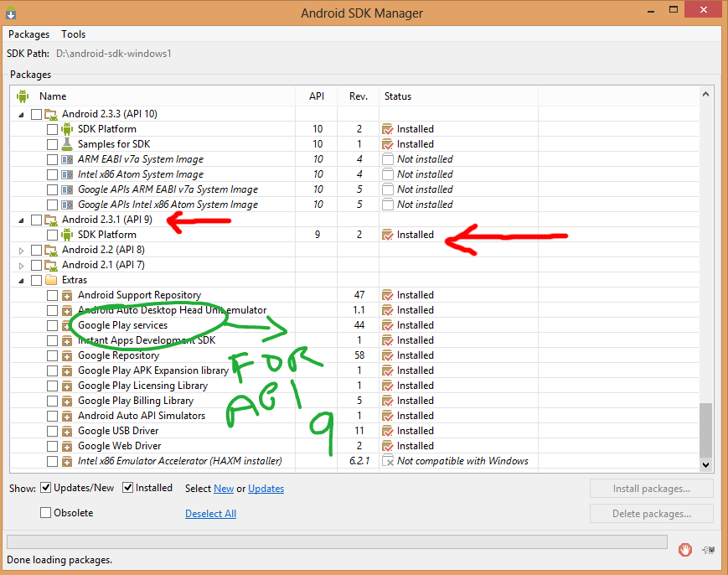Click package icon beside Google Play Licensing Library
This screenshot has height=575, width=728.
click(x=67, y=386)
